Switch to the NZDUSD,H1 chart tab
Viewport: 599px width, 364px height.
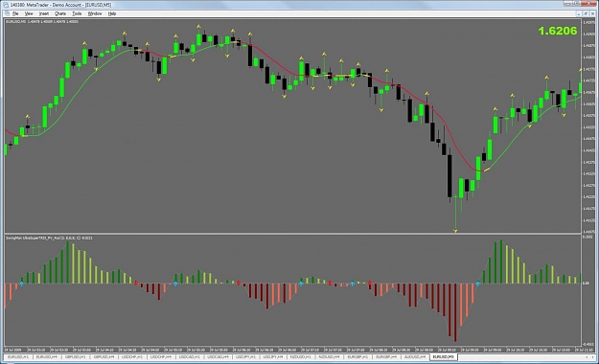click(x=301, y=356)
